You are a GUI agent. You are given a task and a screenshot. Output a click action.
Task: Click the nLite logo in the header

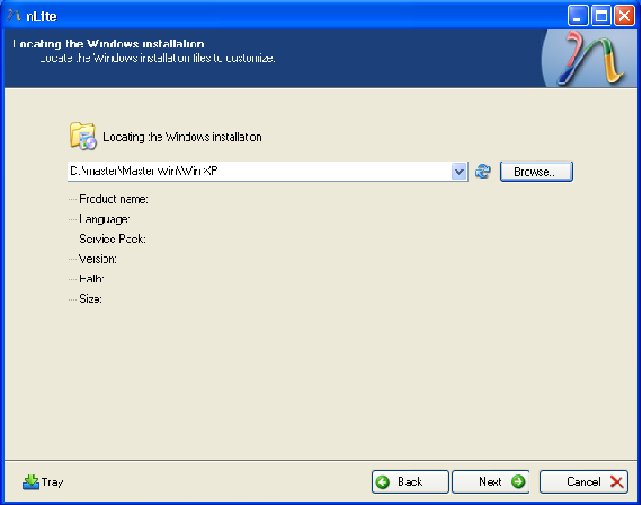(x=590, y=58)
